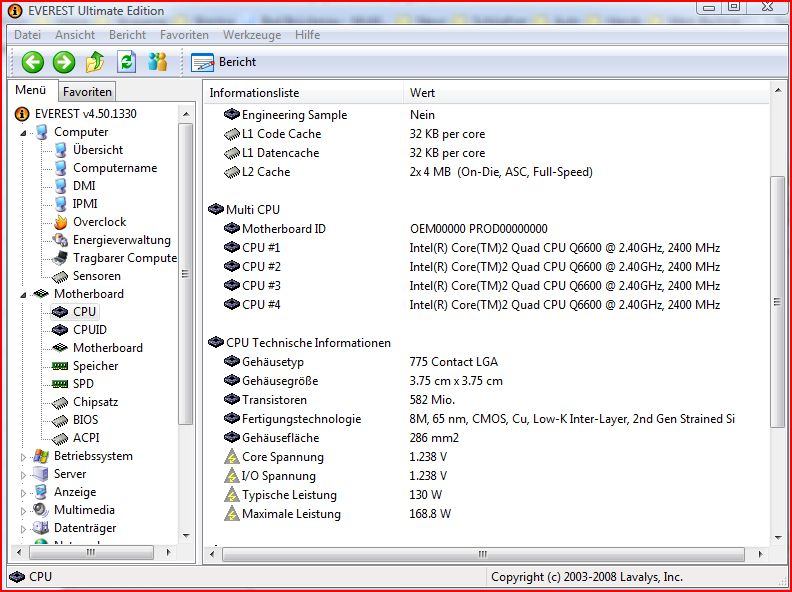Click the Datenträger drive icon
The width and height of the screenshot is (792, 592).
tap(41, 528)
